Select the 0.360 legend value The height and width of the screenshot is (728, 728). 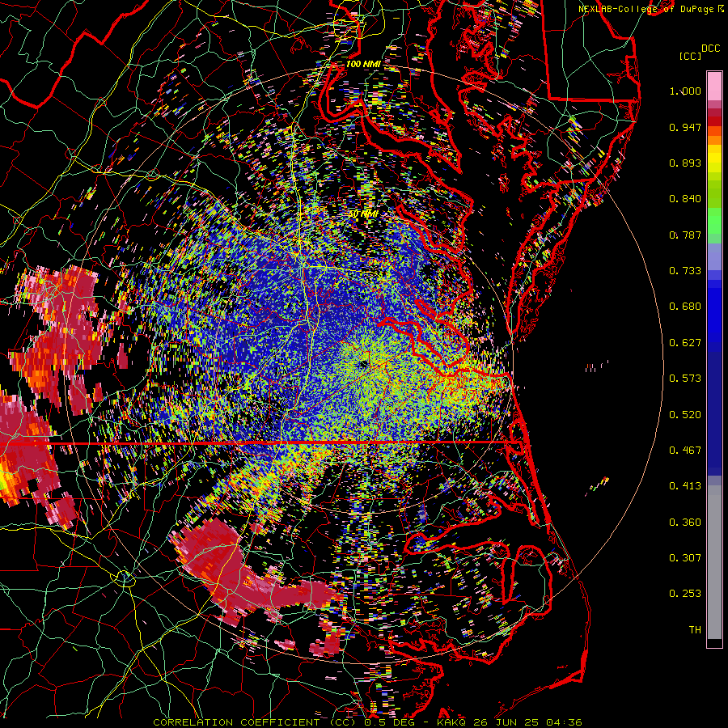click(685, 523)
